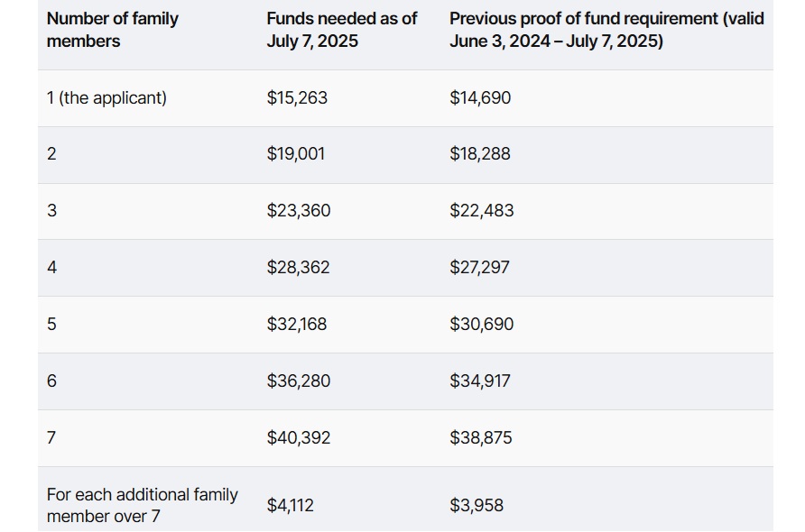Image resolution: width=805 pixels, height=532 pixels.
Task: Click the "Previous proof of fund requirement" header
Action: click(606, 30)
